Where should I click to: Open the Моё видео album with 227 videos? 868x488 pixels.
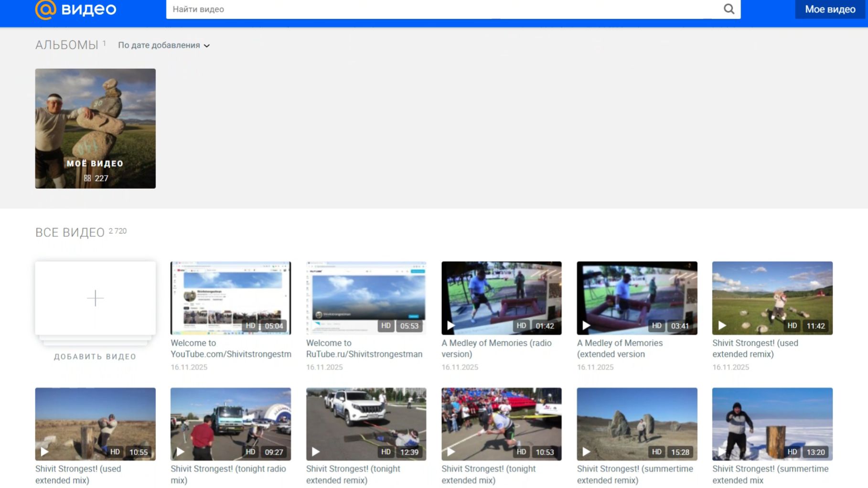click(x=95, y=128)
